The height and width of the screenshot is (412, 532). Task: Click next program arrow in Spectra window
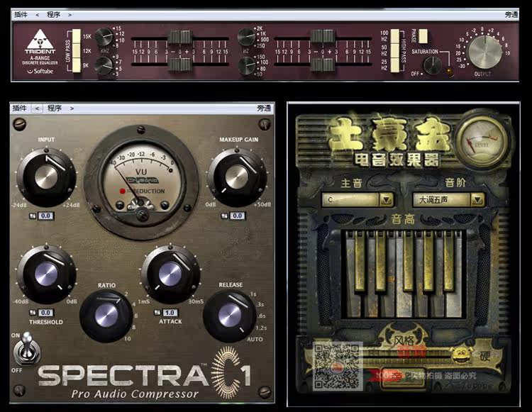(x=72, y=108)
